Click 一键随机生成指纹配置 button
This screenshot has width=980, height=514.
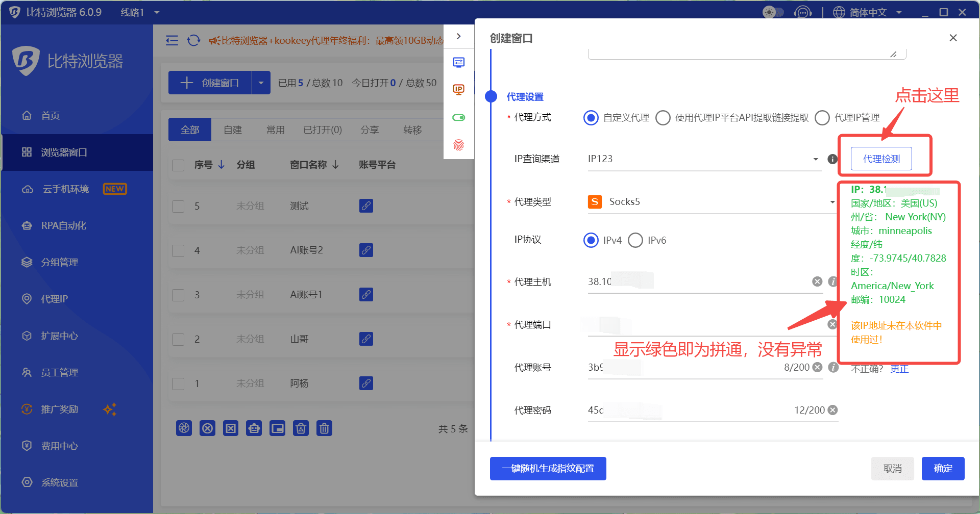pyautogui.click(x=548, y=469)
